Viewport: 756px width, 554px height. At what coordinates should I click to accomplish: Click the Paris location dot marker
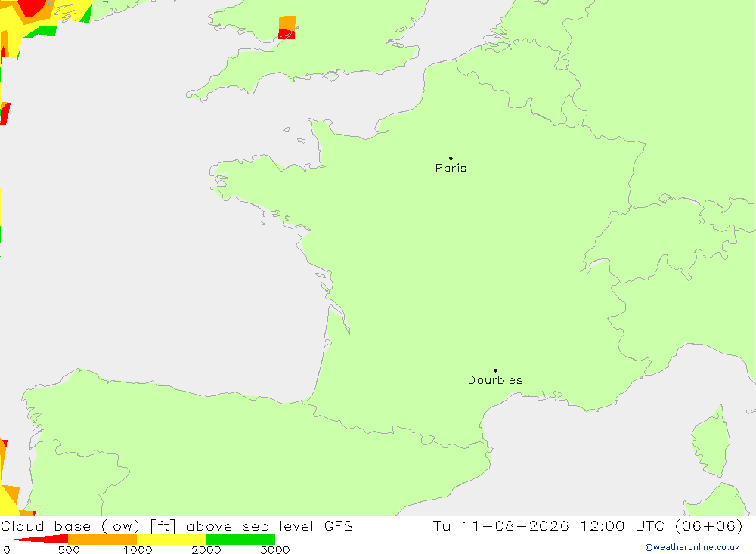coord(451,158)
